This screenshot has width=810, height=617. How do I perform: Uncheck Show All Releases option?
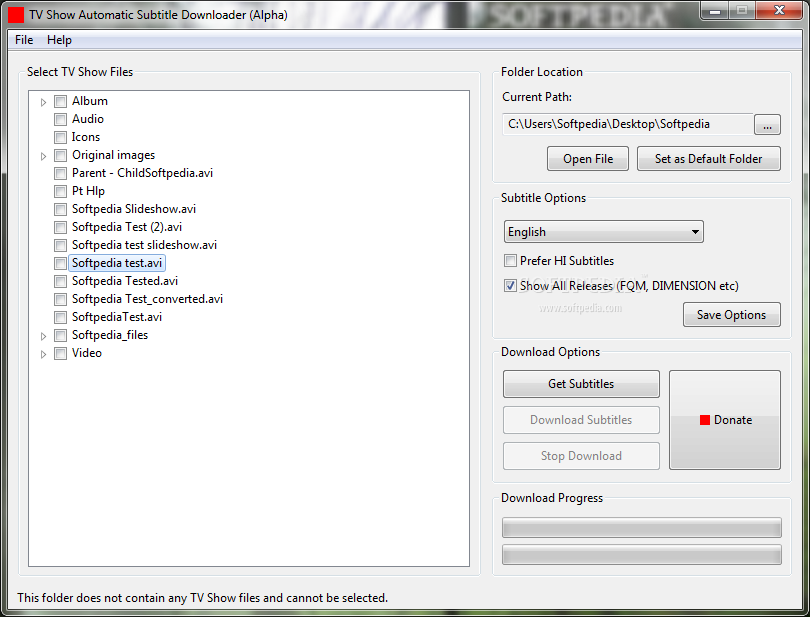[x=510, y=285]
